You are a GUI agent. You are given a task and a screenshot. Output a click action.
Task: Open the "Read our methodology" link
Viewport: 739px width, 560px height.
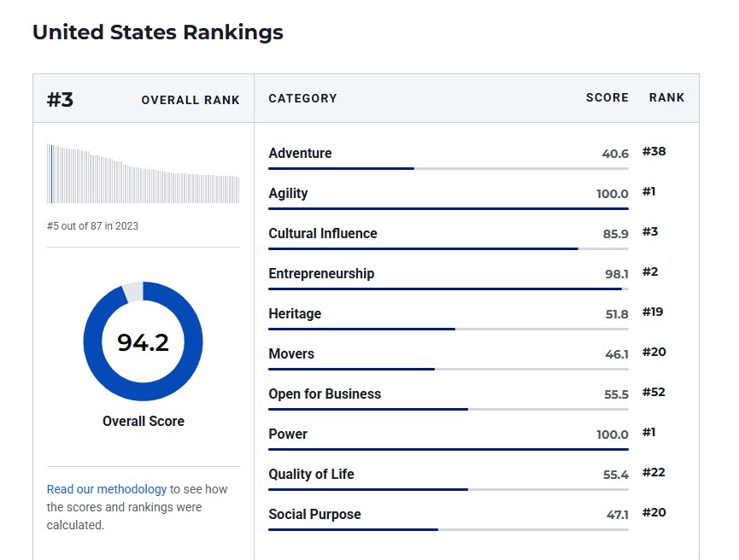pyautogui.click(x=107, y=489)
